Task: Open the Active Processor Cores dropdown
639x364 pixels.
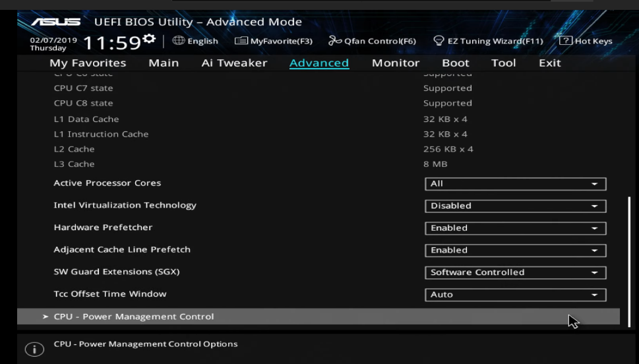Action: click(515, 184)
